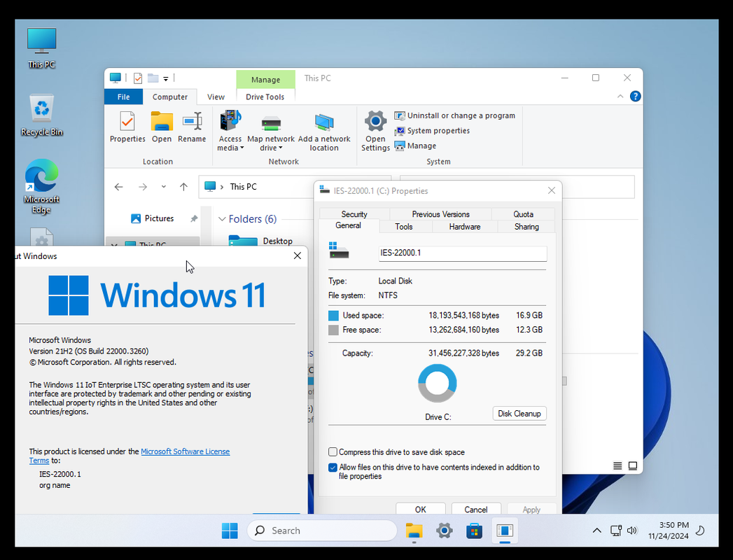
Task: Open System properties from ribbon
Action: [432, 130]
